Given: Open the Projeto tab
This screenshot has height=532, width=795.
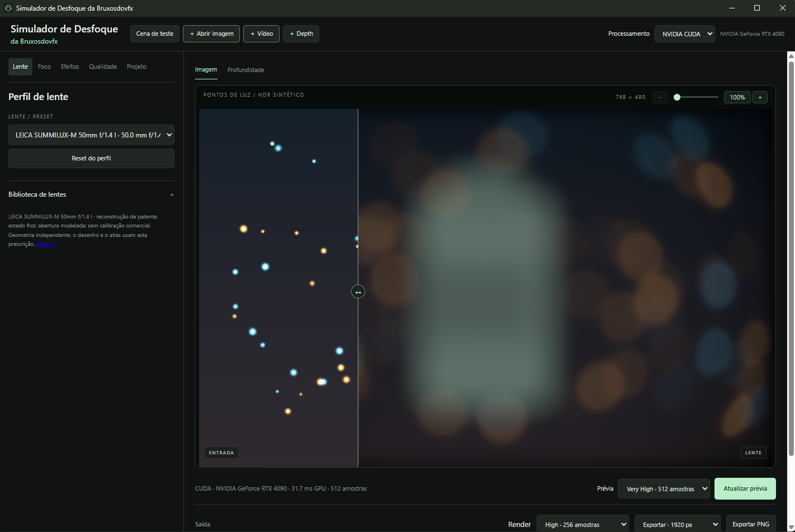Looking at the screenshot, I should 136,66.
